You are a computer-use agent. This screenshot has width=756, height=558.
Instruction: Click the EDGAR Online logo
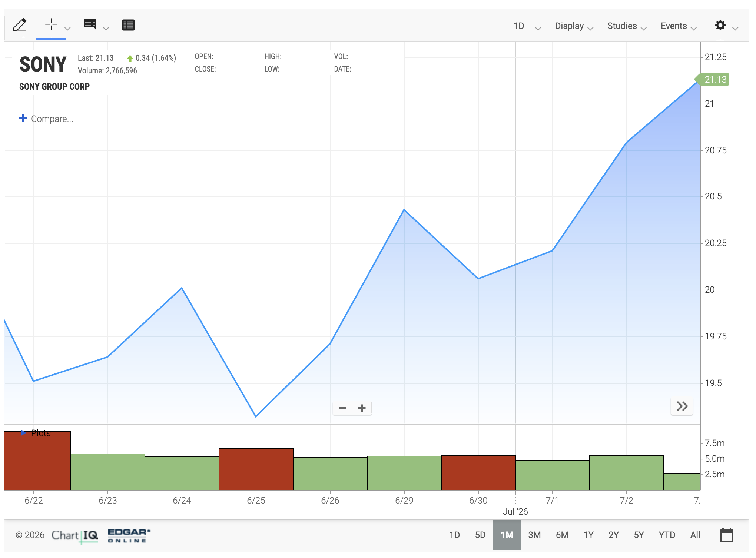(x=129, y=535)
